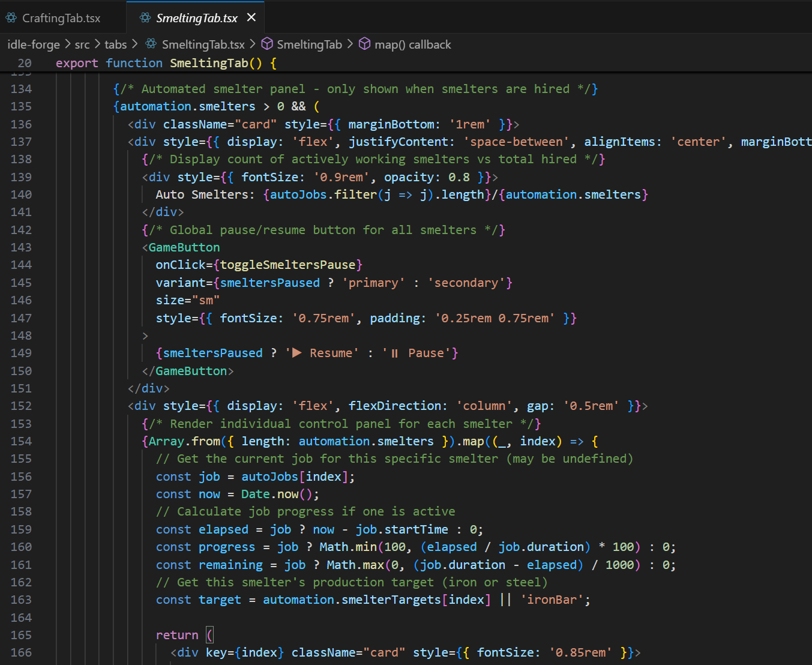
Task: Select the SmeltingTab.tsx editor tab title
Action: [196, 18]
